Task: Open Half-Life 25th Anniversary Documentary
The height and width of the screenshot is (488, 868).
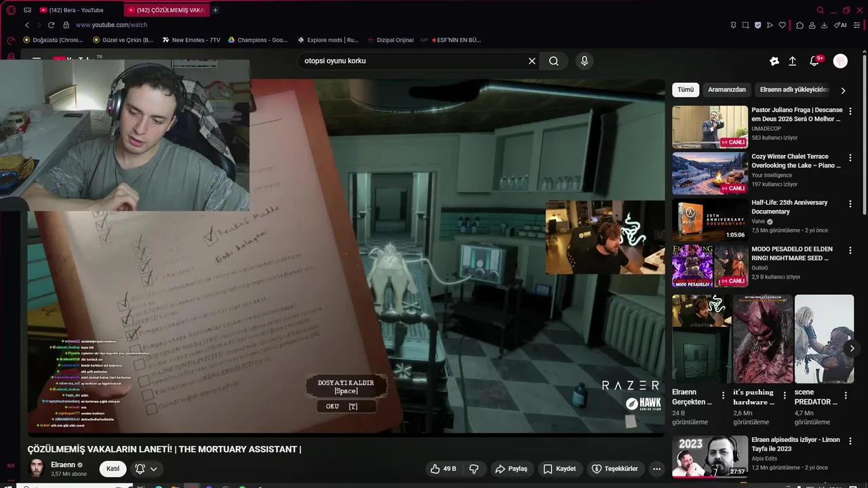Action: coord(758,220)
